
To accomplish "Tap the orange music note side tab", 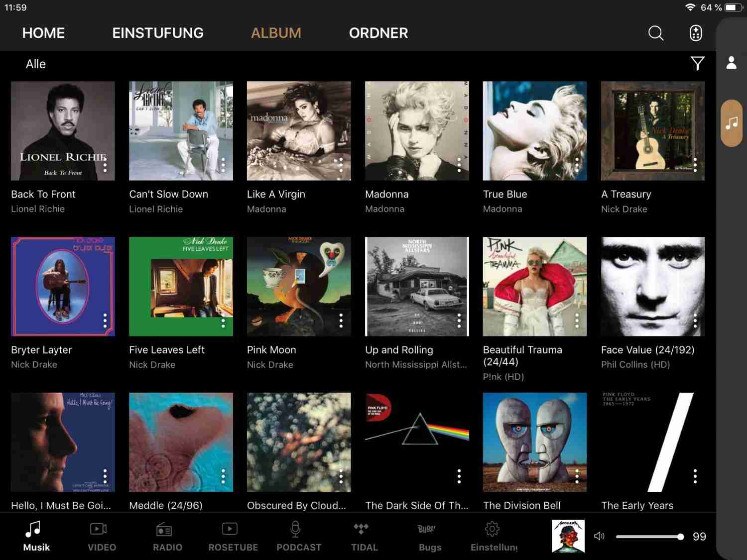I will coord(732,123).
